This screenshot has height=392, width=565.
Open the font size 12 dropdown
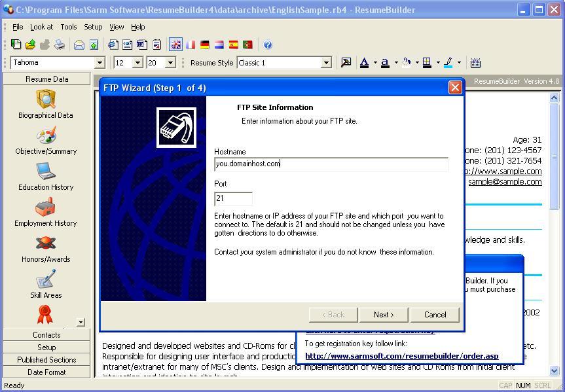click(x=137, y=63)
